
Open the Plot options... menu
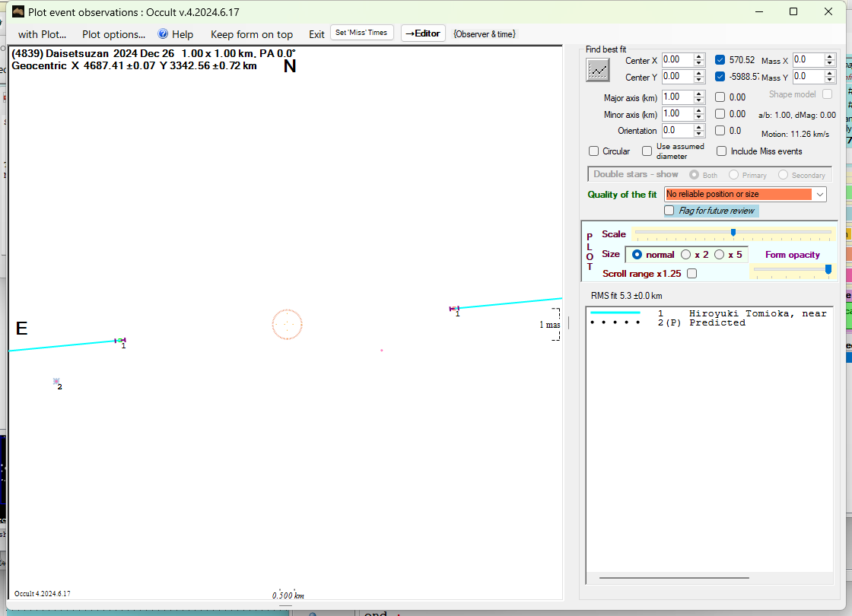pos(113,34)
